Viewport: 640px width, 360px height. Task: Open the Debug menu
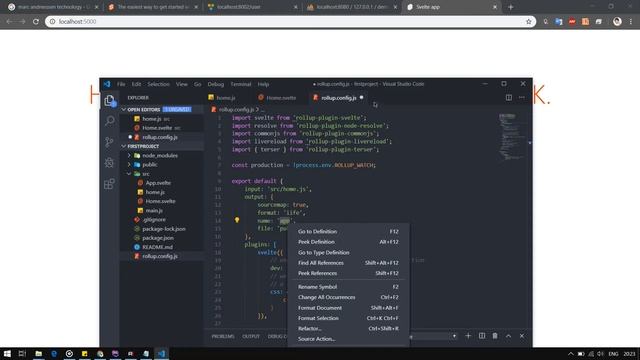coord(216,84)
